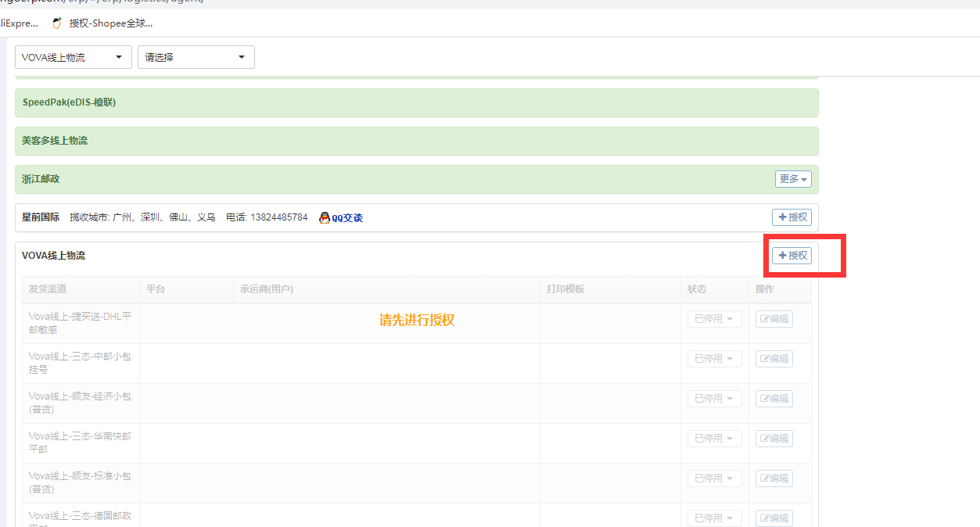Click the VOVA线上物流 panel title
The height and width of the screenshot is (527, 980).
[54, 256]
